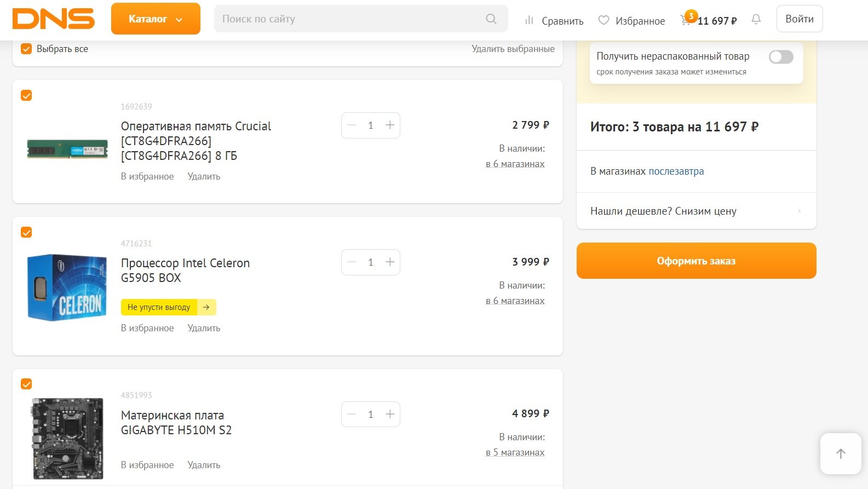Click the DNS logo

tap(53, 19)
